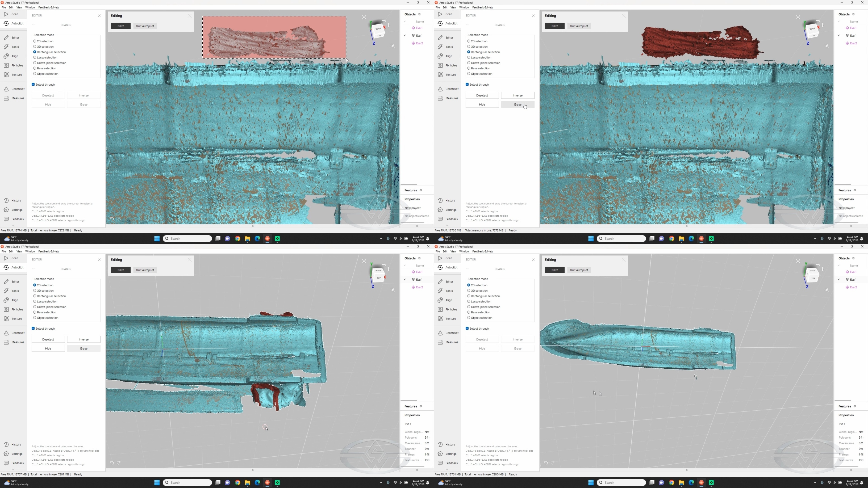Toggle Select through checkbox in bottom-right window
This screenshot has height=488, width=868.
click(x=467, y=328)
